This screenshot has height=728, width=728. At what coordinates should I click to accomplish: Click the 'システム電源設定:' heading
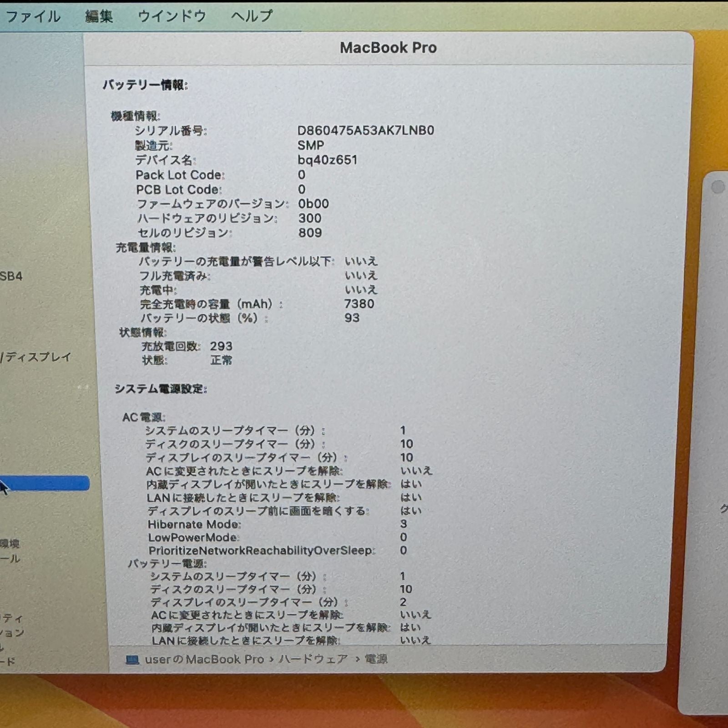pos(161,389)
